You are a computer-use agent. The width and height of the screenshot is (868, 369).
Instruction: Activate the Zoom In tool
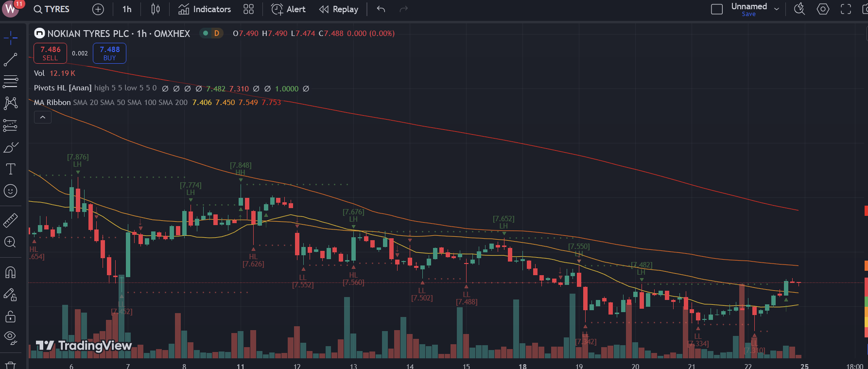click(11, 242)
